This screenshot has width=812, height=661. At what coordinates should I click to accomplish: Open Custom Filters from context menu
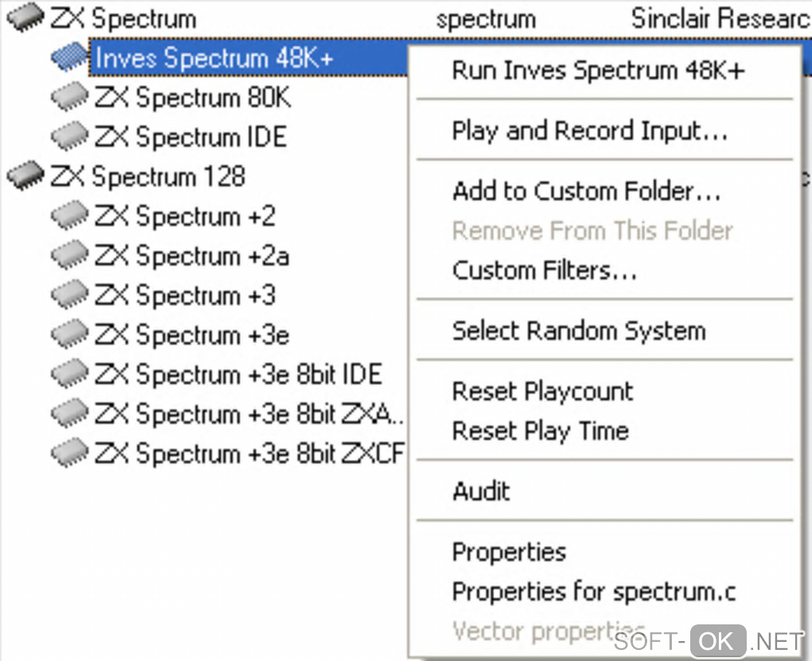point(545,270)
